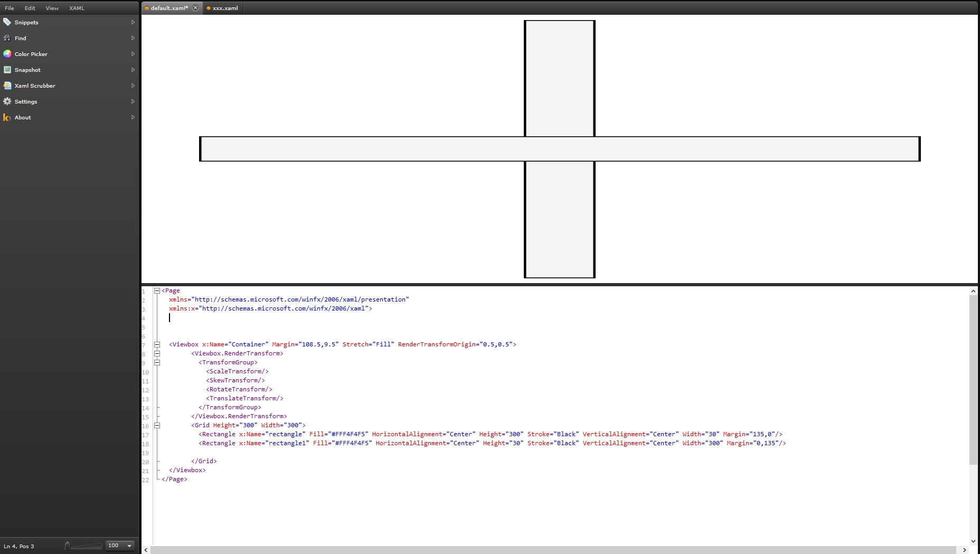
Task: Expand the Snippets section chevron
Action: 133,22
